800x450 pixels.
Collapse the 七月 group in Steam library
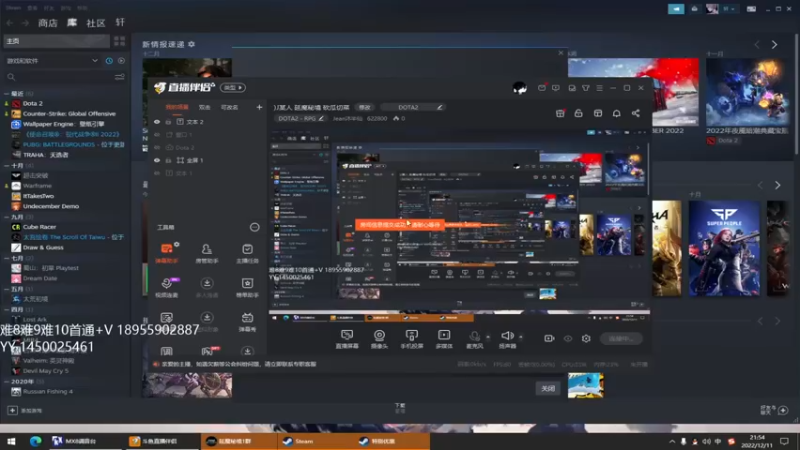(7, 258)
